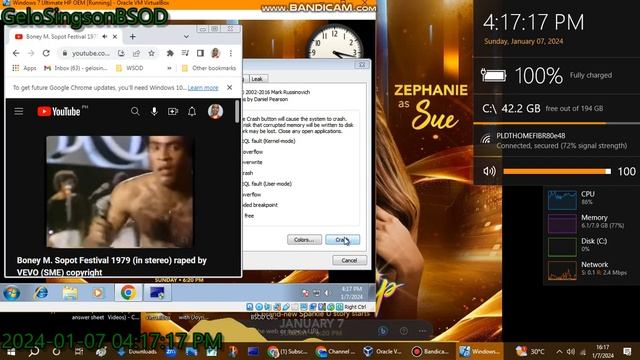
Task: Go forward in Chrome
Action: pyautogui.click(x=31, y=53)
